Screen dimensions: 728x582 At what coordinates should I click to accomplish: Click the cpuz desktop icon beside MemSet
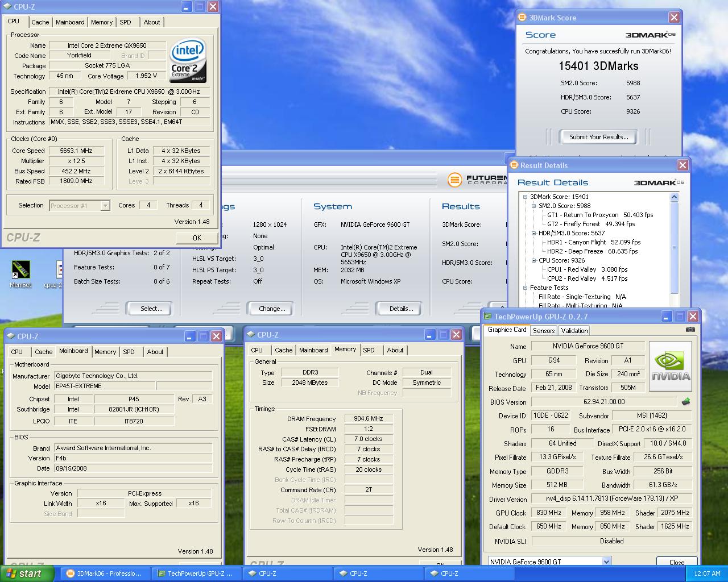[59, 271]
